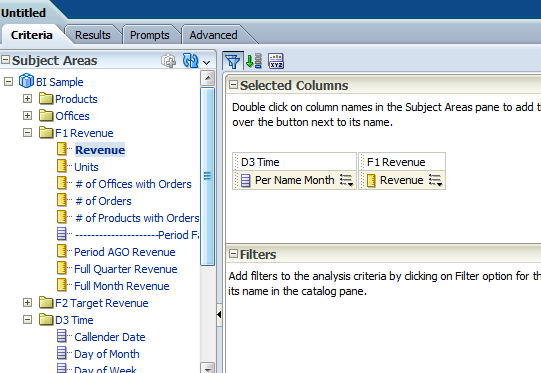The height and width of the screenshot is (373, 541).
Task: Click the pane splitter collapse arrow
Action: (x=219, y=314)
